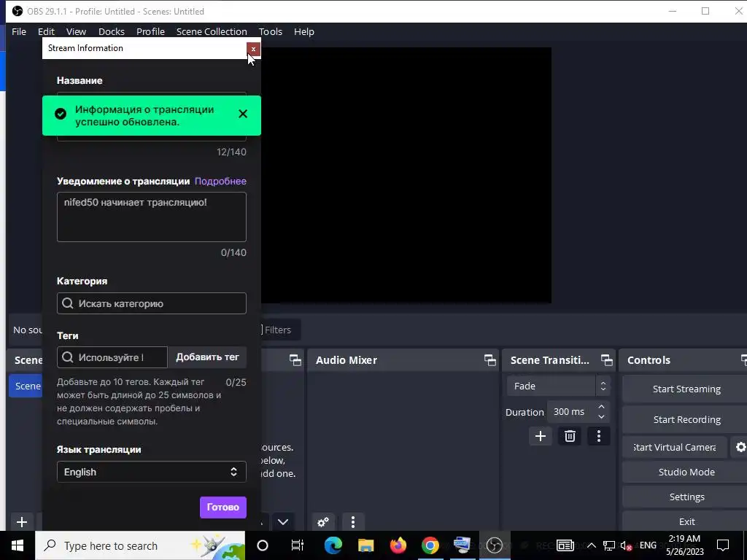
Task: Click search icon in tags field
Action: point(68,357)
